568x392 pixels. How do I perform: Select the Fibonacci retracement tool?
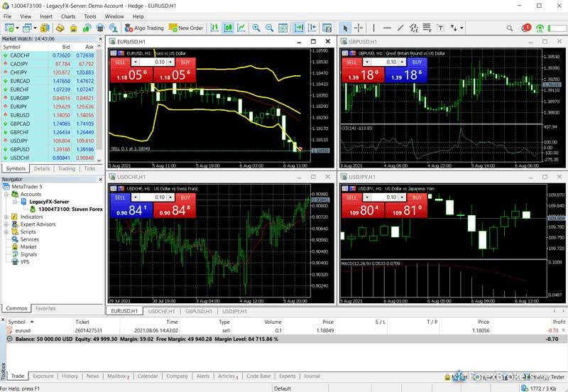(x=427, y=28)
